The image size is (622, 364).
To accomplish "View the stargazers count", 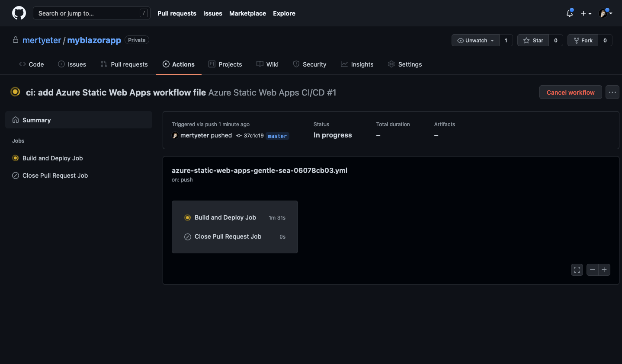I will click(556, 40).
